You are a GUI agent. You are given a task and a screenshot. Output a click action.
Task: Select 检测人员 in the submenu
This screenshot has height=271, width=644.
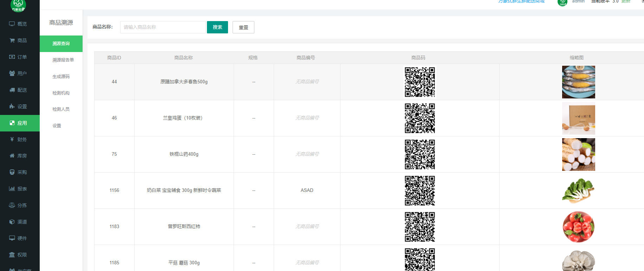pyautogui.click(x=61, y=109)
